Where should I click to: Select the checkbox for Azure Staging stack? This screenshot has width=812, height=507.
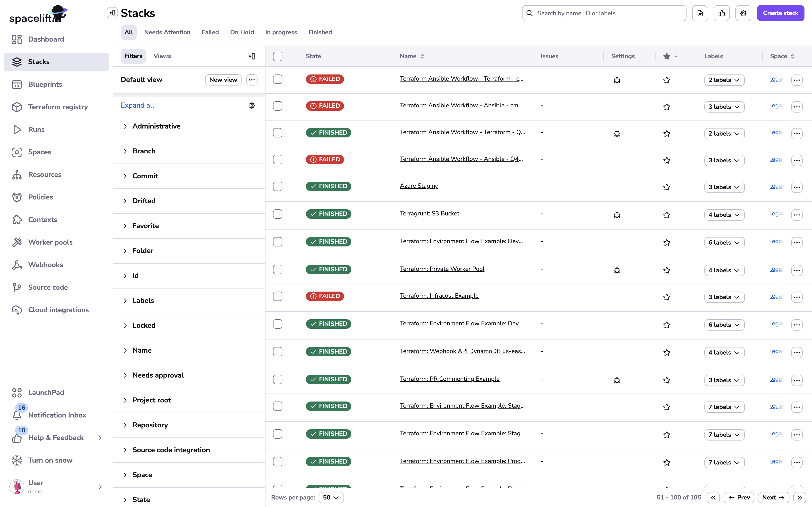tap(277, 187)
